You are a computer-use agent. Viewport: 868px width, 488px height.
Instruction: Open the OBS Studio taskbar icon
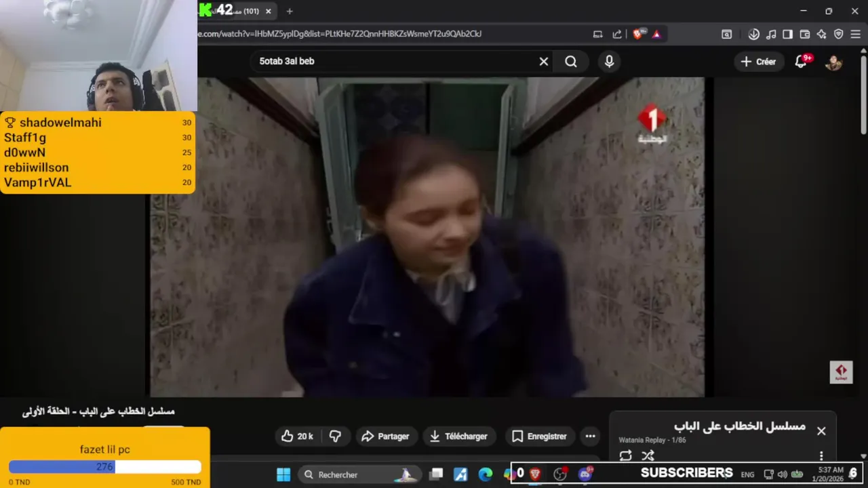560,474
